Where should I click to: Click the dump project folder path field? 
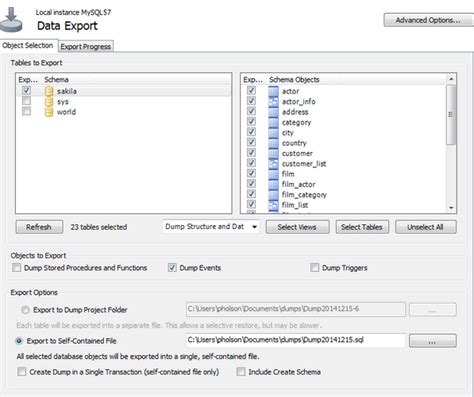[296, 309]
